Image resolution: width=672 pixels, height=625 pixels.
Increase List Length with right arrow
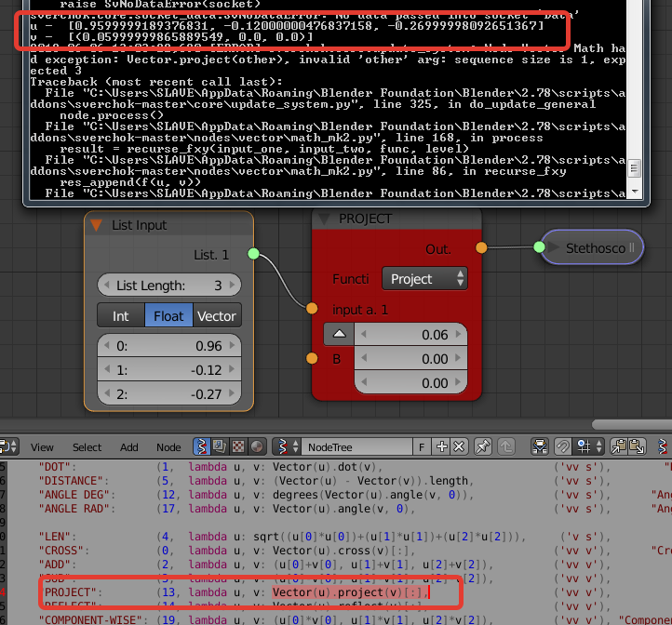[233, 285]
